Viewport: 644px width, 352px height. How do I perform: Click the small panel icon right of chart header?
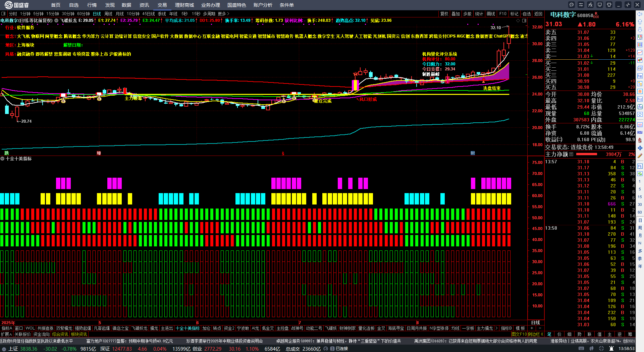tap(524, 21)
